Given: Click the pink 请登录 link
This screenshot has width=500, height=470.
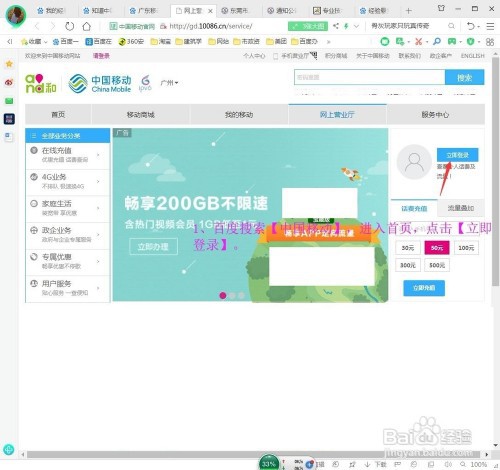Looking at the screenshot, I should [x=101, y=56].
